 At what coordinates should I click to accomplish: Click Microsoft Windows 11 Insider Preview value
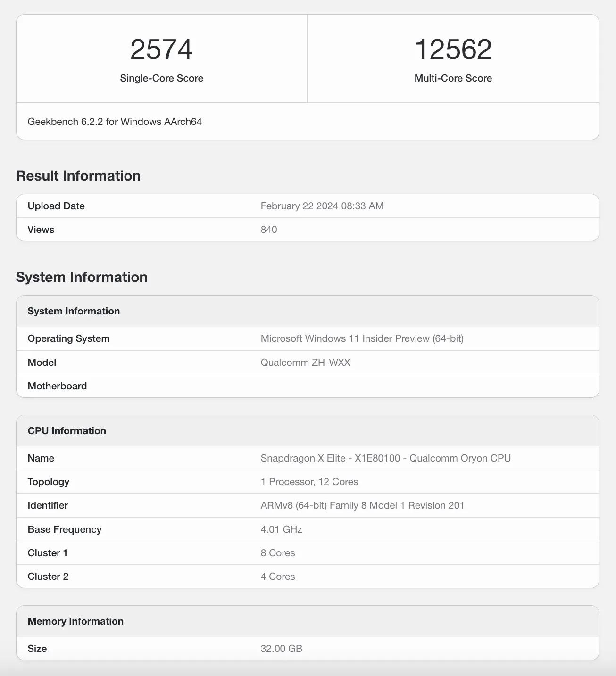(362, 338)
